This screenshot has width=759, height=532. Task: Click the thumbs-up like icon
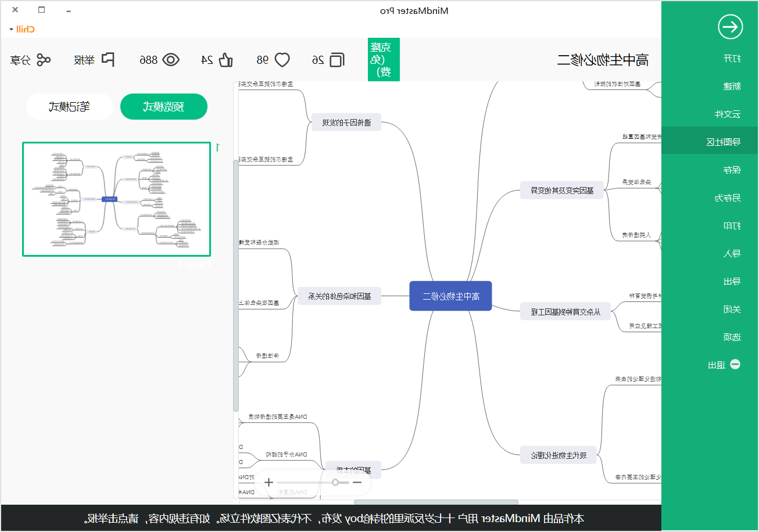coord(225,60)
